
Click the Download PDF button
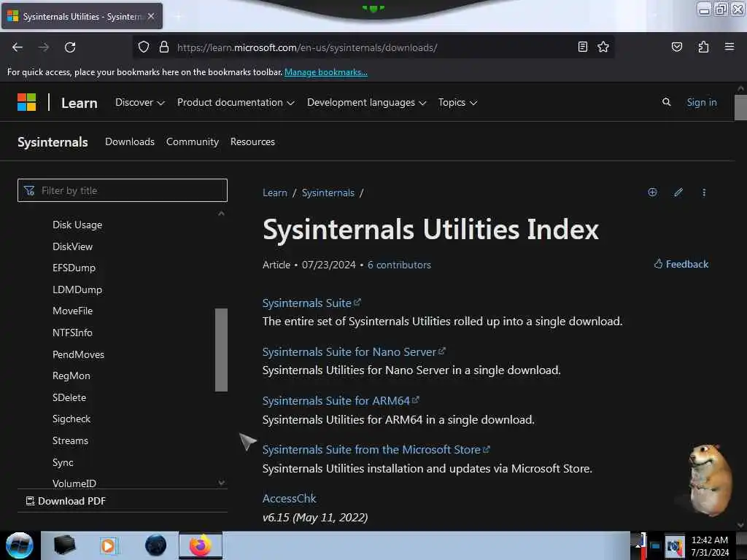coord(66,501)
